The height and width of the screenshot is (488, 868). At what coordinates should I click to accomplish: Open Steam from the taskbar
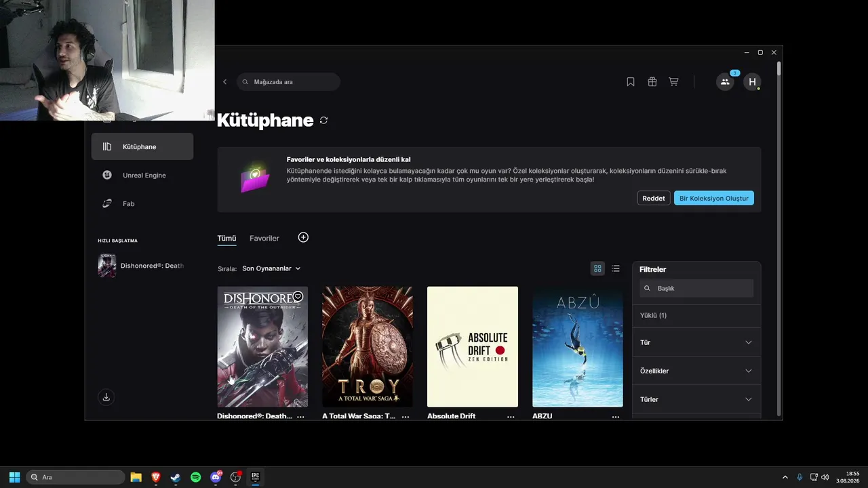[176, 477]
